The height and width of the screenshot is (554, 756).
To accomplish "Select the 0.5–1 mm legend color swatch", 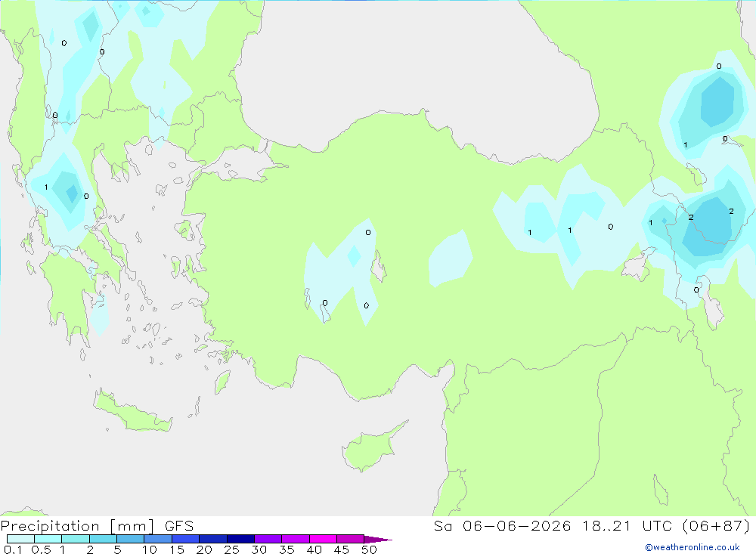I will coord(48,539).
